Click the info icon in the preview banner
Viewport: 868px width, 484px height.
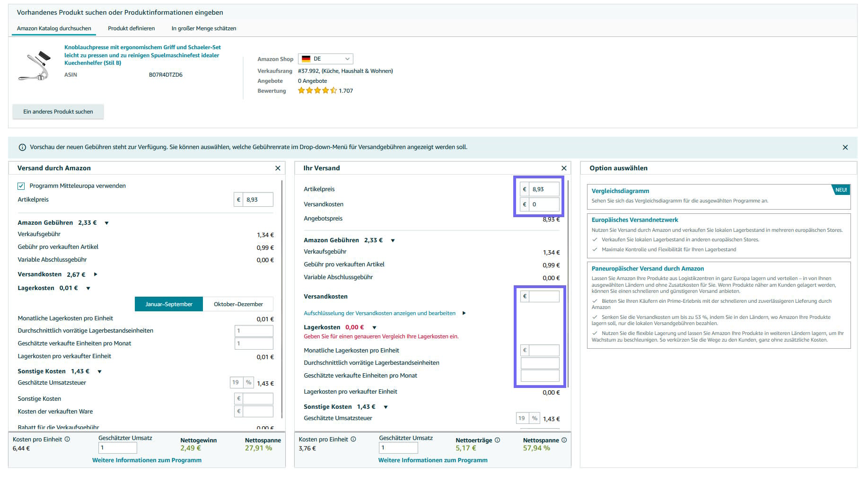click(22, 148)
